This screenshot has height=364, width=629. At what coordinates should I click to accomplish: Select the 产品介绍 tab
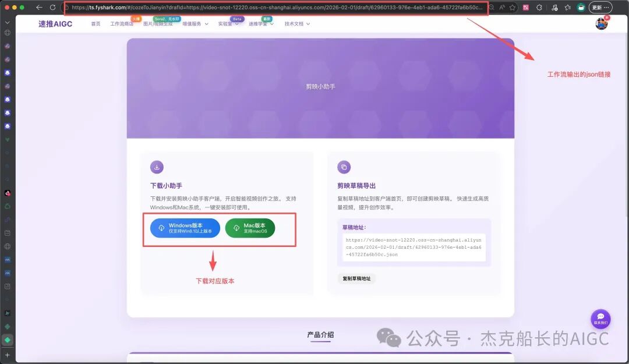click(320, 335)
